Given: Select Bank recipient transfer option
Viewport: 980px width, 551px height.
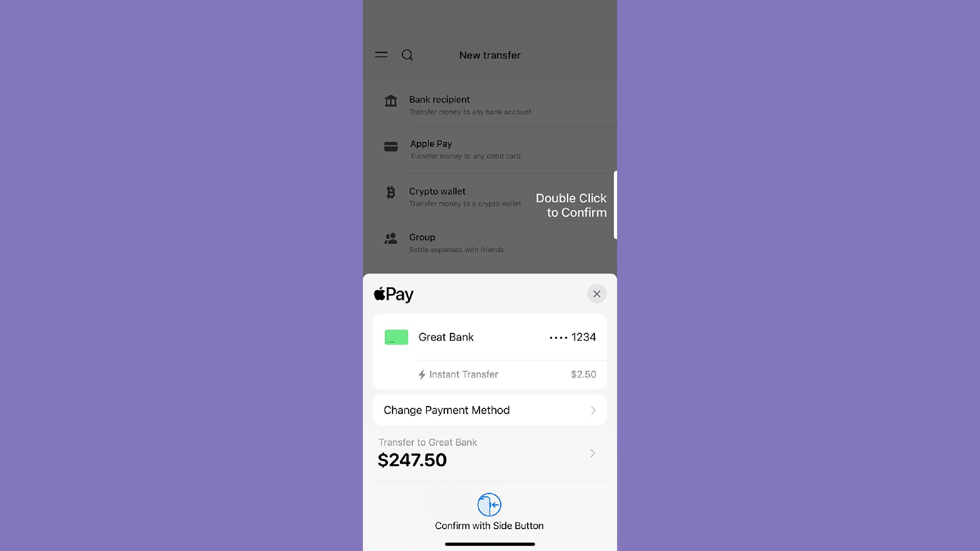Looking at the screenshot, I should tap(490, 105).
